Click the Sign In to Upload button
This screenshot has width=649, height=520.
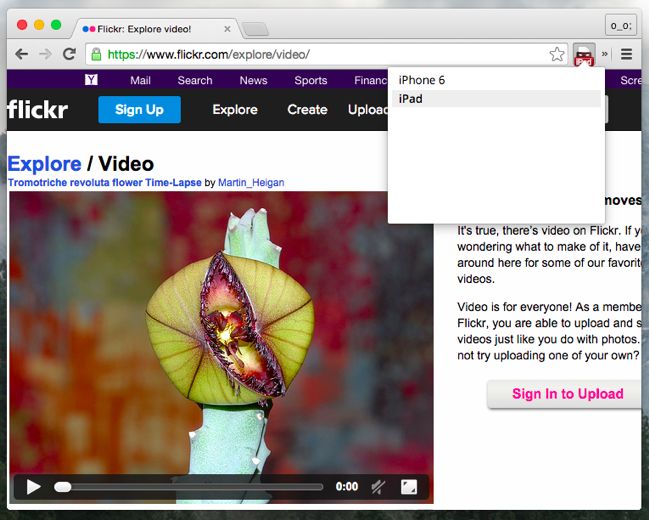(x=567, y=394)
